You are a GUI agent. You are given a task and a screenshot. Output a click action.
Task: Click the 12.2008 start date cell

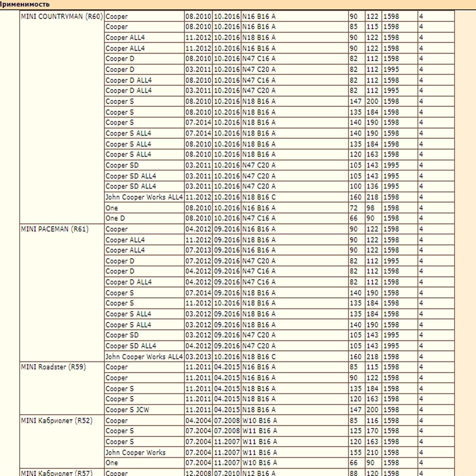click(198, 473)
